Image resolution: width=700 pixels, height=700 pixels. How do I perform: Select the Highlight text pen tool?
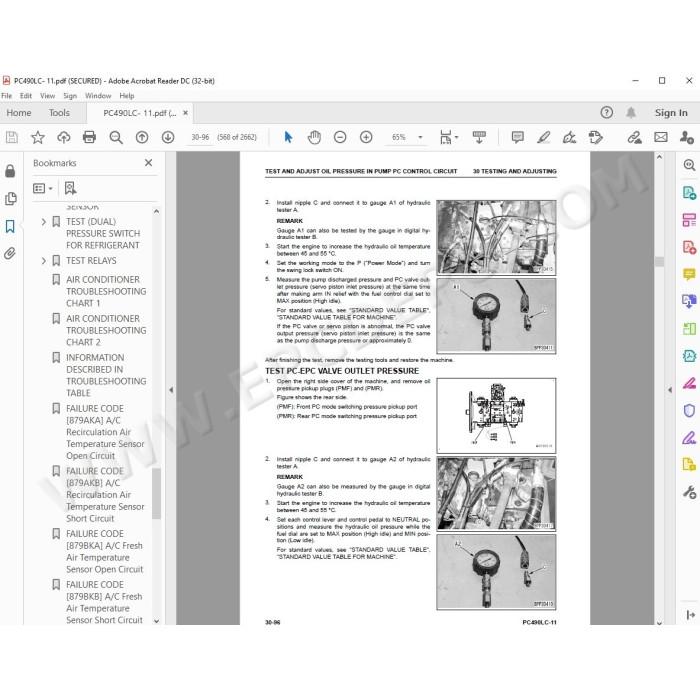click(543, 137)
